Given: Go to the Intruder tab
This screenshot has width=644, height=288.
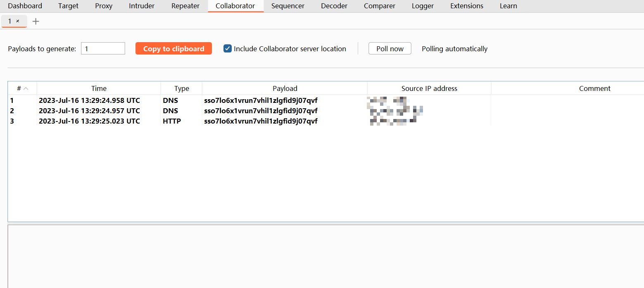Looking at the screenshot, I should pyautogui.click(x=142, y=6).
